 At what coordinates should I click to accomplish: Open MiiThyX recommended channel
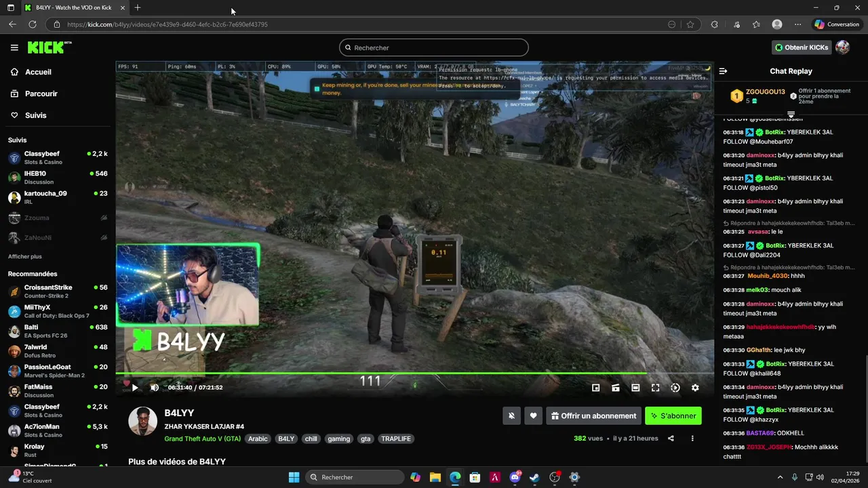click(x=58, y=311)
